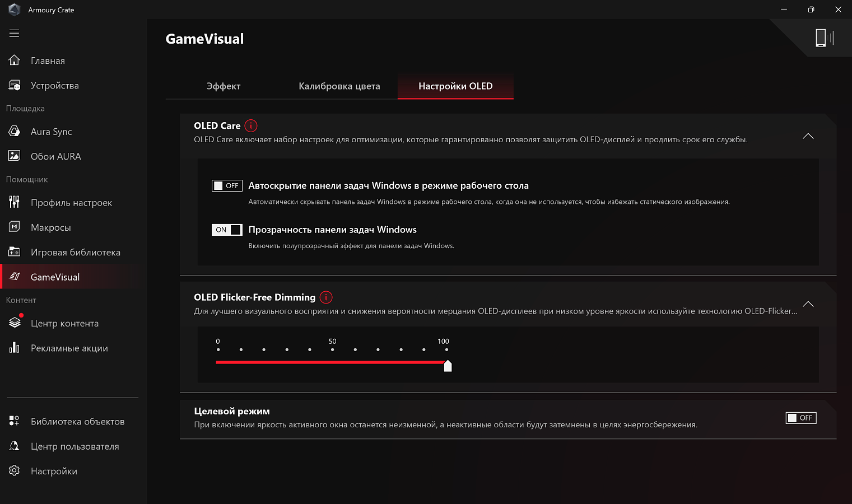Click the OLED Flicker-Free Dimming info icon
Screen dimensions: 852x504
coord(326,297)
